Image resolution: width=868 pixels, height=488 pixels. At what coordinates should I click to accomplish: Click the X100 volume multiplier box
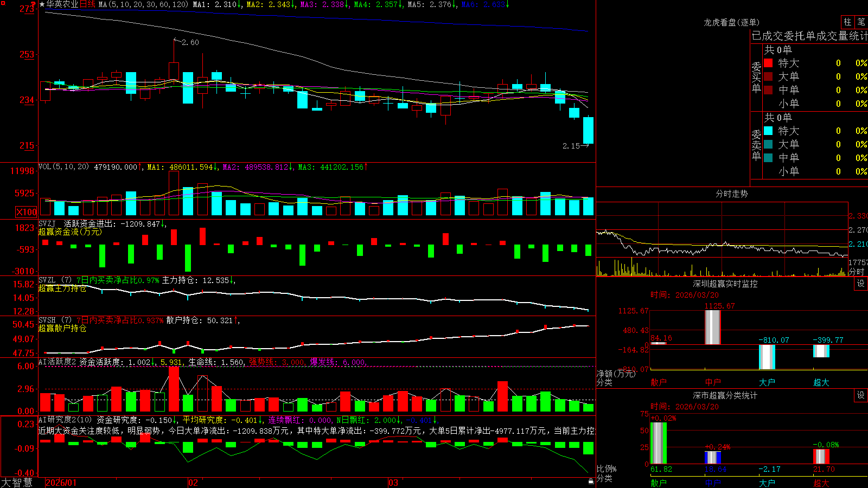click(27, 212)
